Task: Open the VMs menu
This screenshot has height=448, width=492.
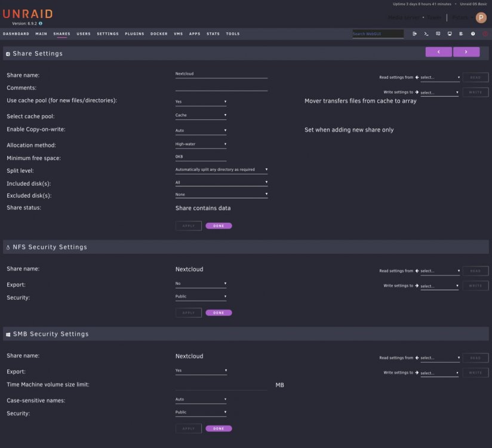Action: pyautogui.click(x=178, y=33)
